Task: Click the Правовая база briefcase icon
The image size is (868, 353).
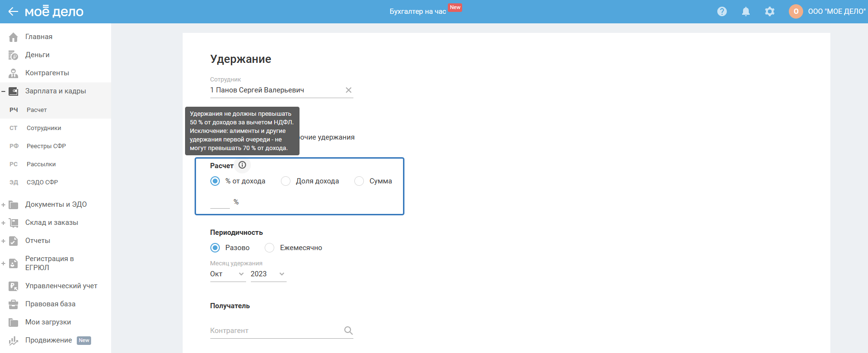Action: click(13, 304)
